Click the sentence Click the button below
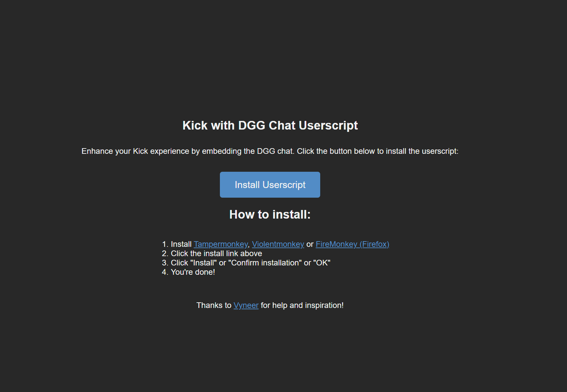The width and height of the screenshot is (567, 392). click(377, 151)
